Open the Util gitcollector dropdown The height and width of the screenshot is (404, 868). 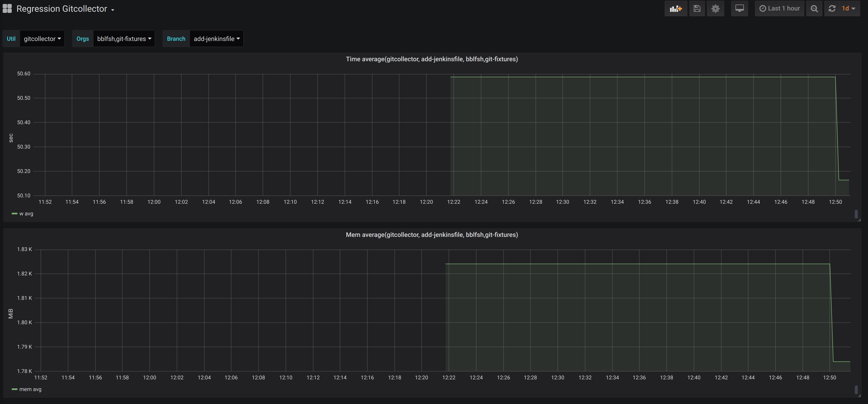point(42,39)
